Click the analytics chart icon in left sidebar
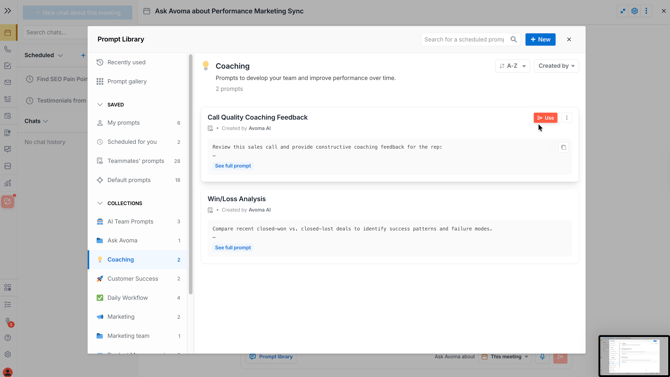This screenshot has height=377, width=670. tap(8, 183)
